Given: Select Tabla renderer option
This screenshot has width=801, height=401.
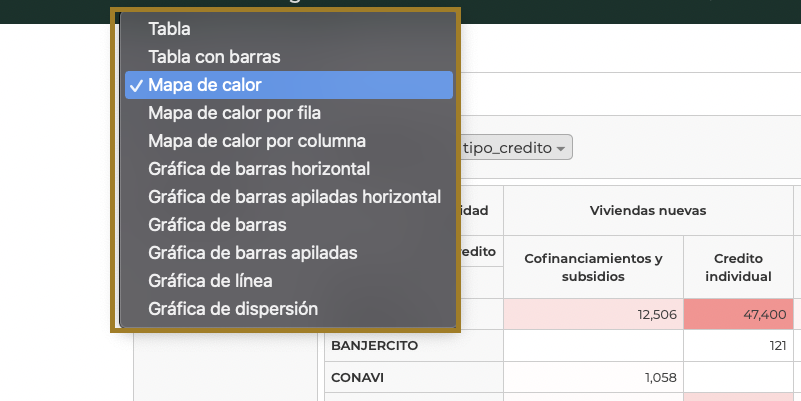Looking at the screenshot, I should tap(169, 29).
